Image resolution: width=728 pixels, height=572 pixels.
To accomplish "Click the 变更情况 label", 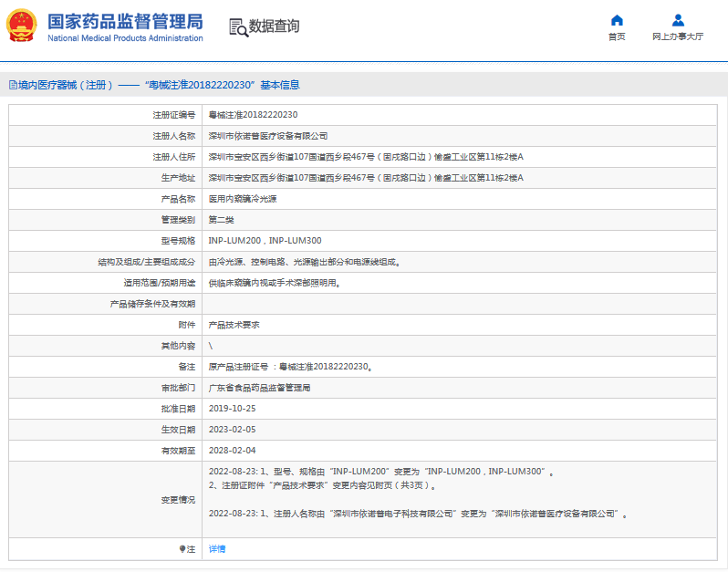I will (178, 500).
